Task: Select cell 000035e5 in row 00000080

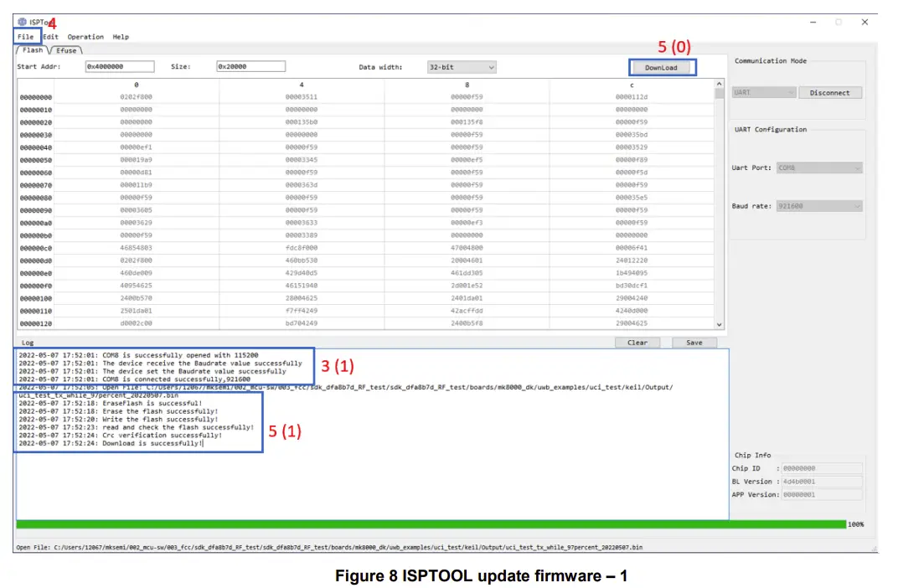Action: pos(632,198)
